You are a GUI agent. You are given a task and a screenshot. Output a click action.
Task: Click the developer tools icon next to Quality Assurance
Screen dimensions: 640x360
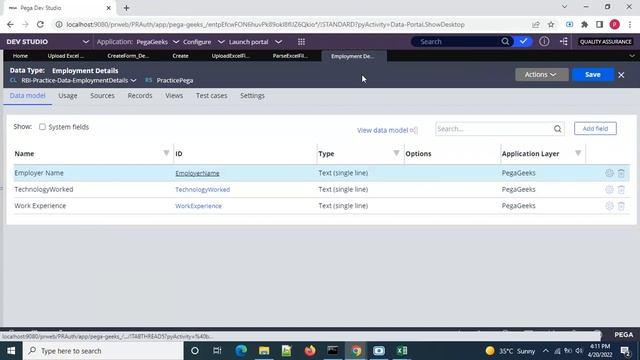coord(564,42)
